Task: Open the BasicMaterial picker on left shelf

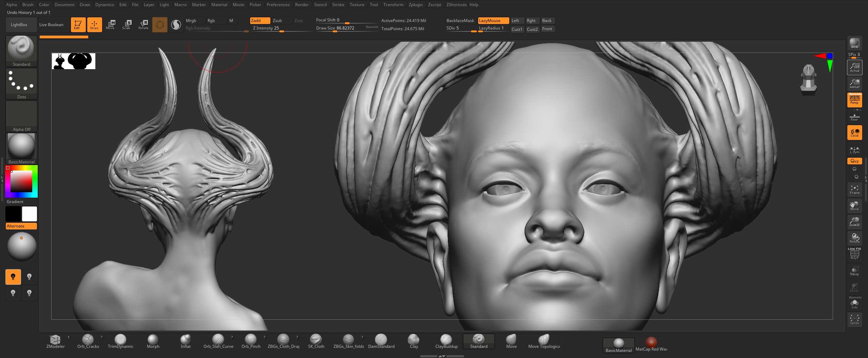Action: click(x=21, y=149)
